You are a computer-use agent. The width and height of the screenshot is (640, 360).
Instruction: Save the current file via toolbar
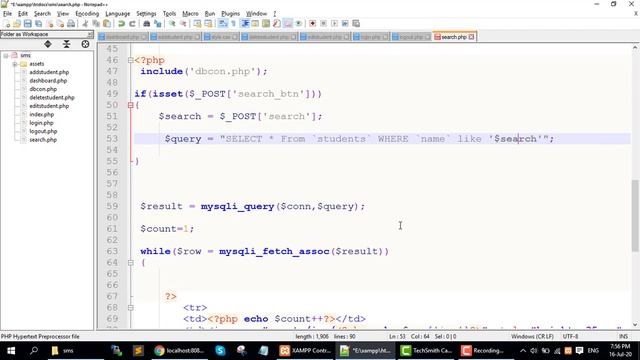(27, 24)
